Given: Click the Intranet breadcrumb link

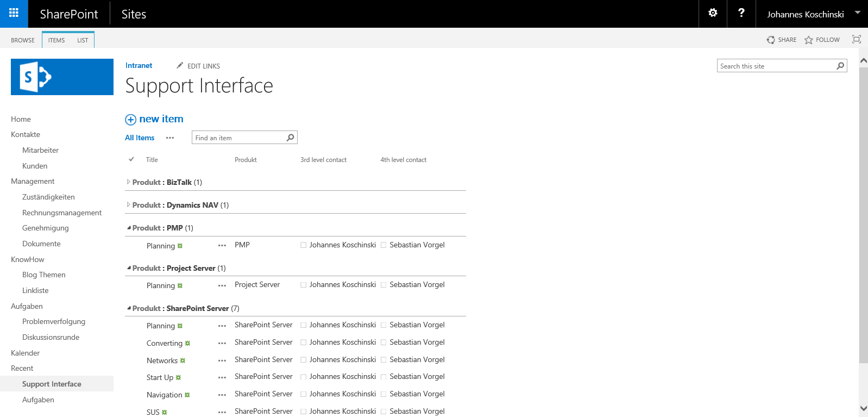Looking at the screenshot, I should coord(139,65).
